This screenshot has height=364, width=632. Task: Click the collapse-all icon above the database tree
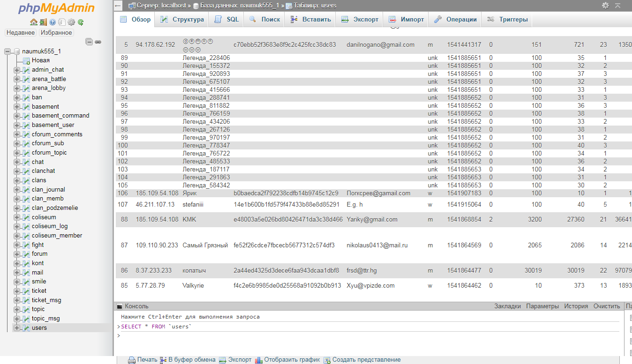[89, 42]
